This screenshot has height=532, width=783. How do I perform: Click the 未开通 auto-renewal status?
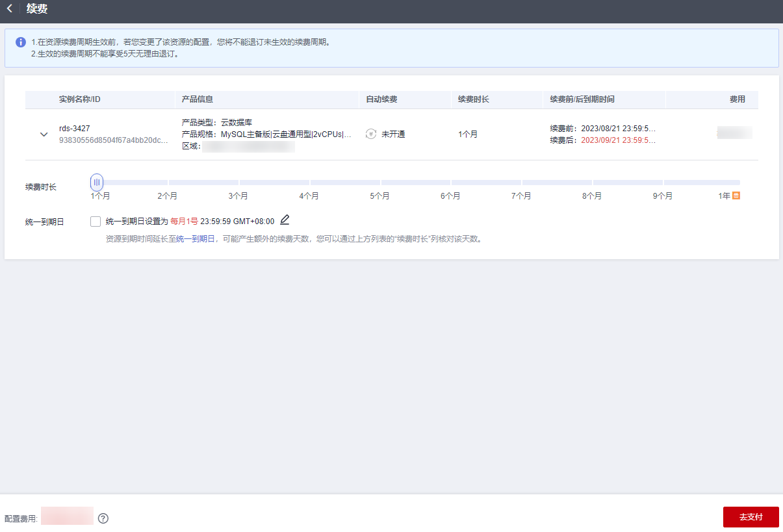(x=393, y=134)
